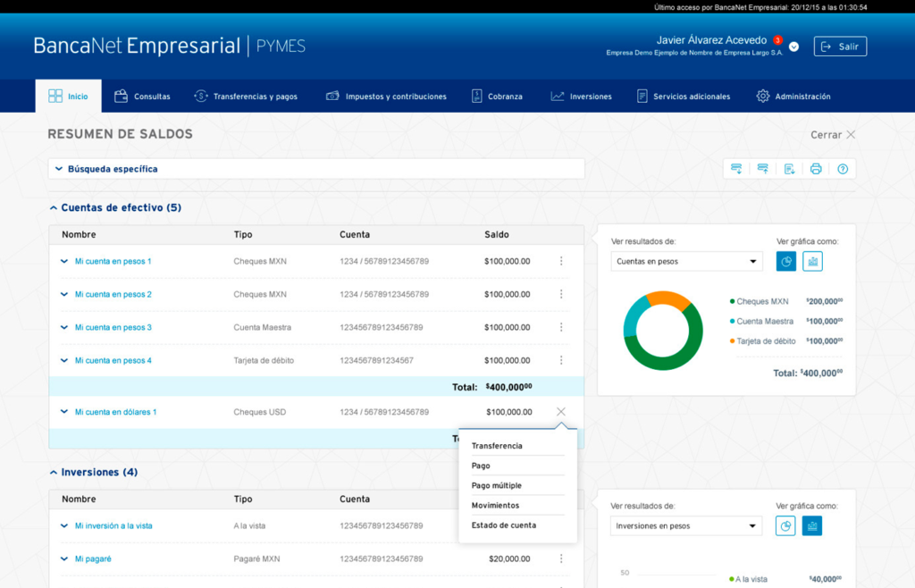The height and width of the screenshot is (588, 915).
Task: Open Mi cuenta en pesos 4 link
Action: pyautogui.click(x=113, y=360)
